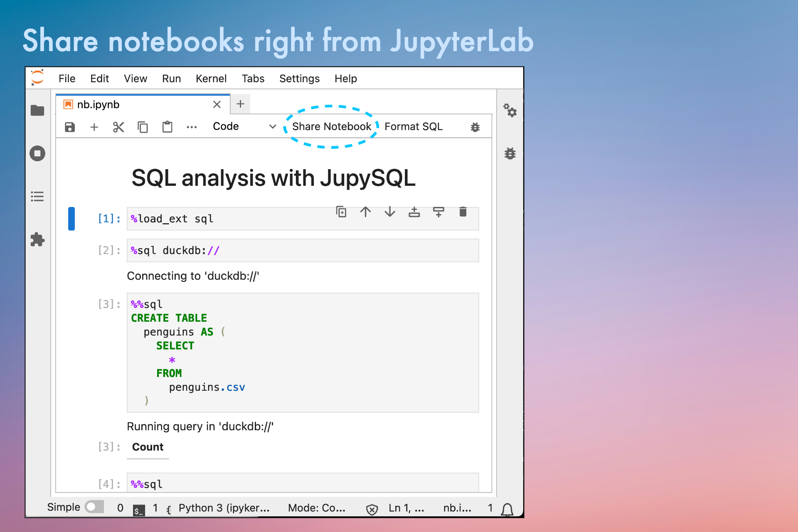Move cell 1 down with the arrow
The height and width of the screenshot is (532, 798).
click(390, 212)
